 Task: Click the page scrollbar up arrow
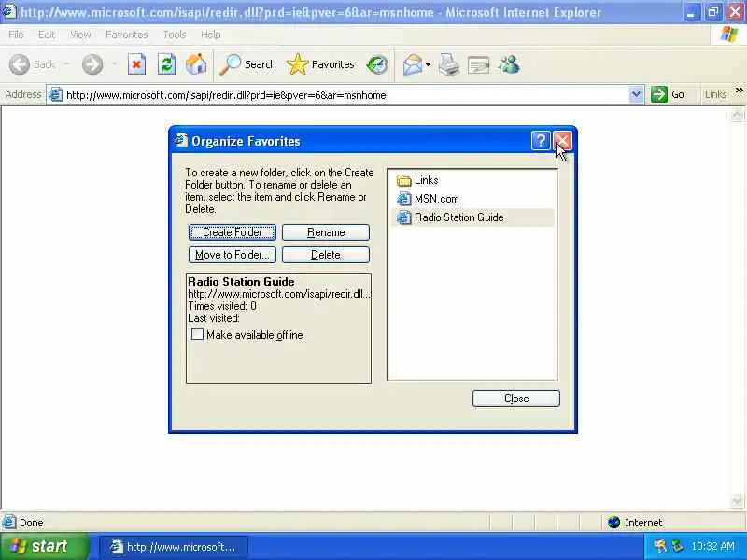pos(737,114)
